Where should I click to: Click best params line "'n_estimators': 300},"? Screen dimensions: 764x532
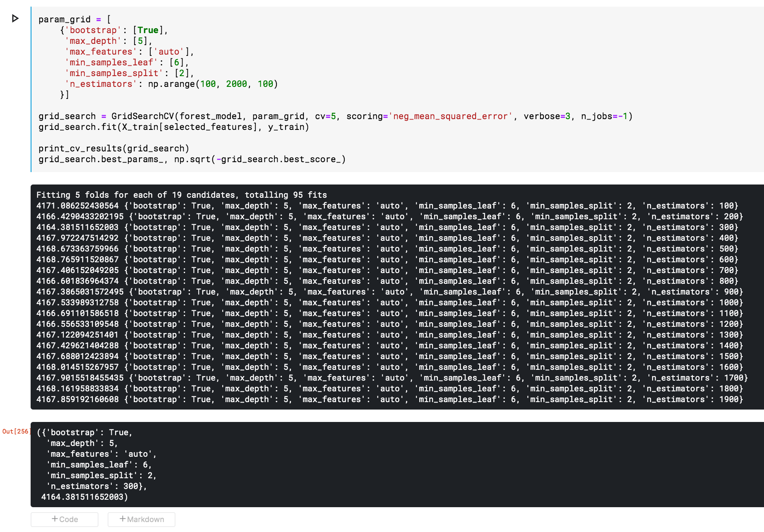[x=97, y=486]
